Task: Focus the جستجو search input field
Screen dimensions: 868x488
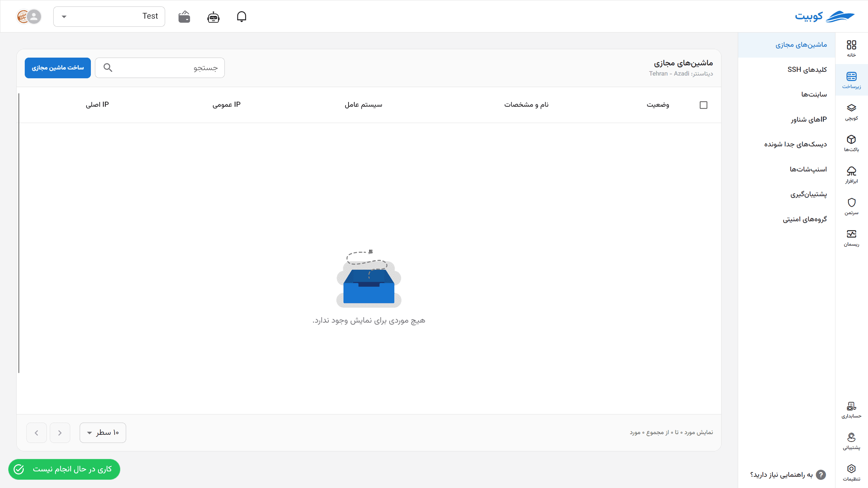Action: pyautogui.click(x=160, y=68)
